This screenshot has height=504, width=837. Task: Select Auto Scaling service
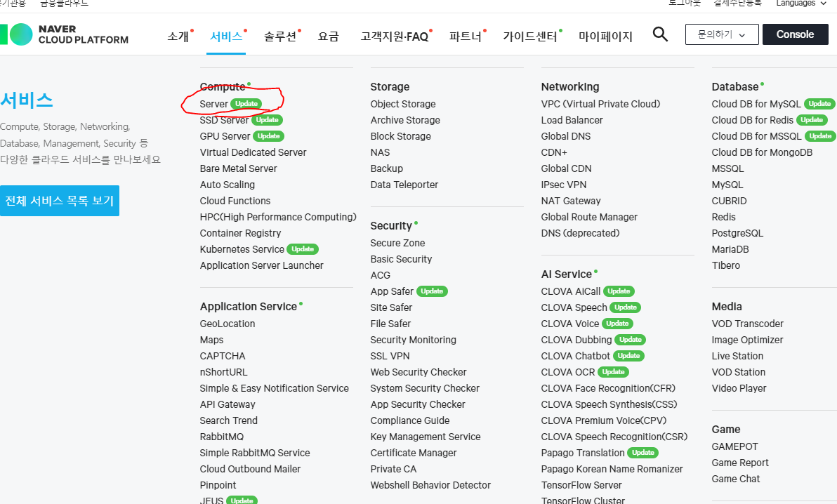[227, 185]
